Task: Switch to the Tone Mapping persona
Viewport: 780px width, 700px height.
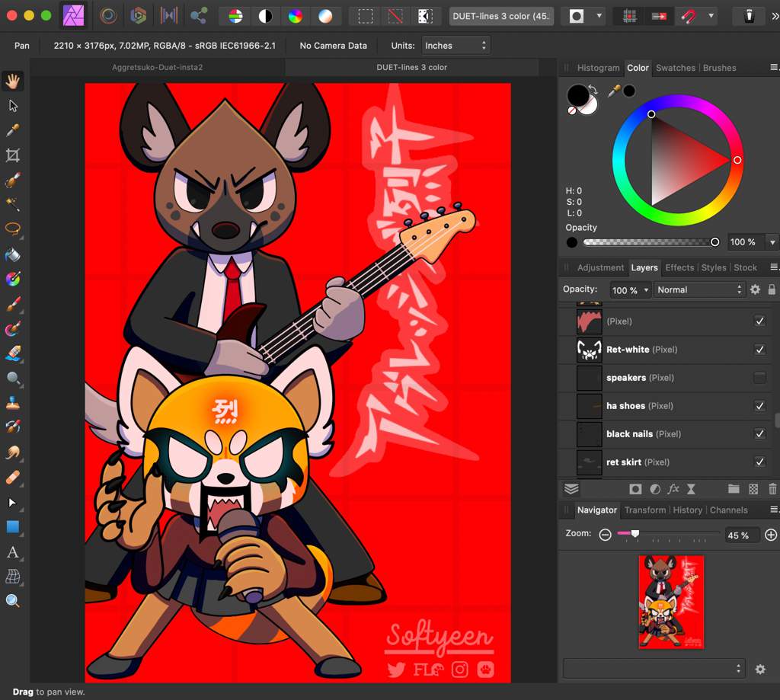Action: 168,16
